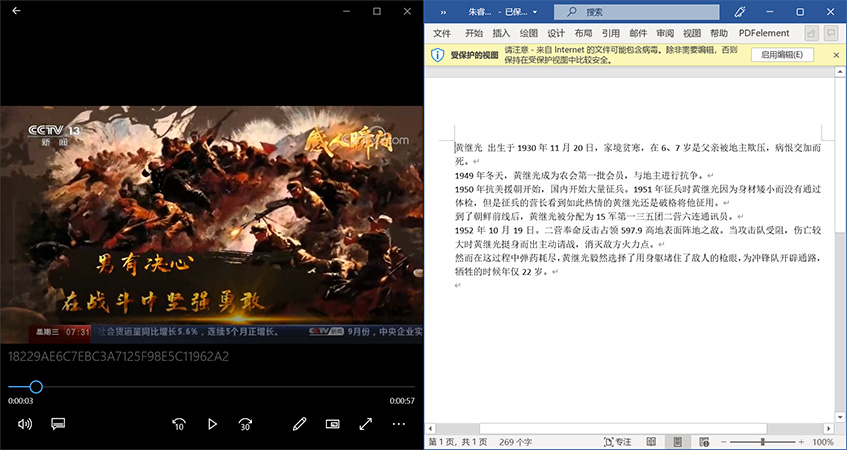
Task: Seek within the video timeline track
Action: pos(212,387)
